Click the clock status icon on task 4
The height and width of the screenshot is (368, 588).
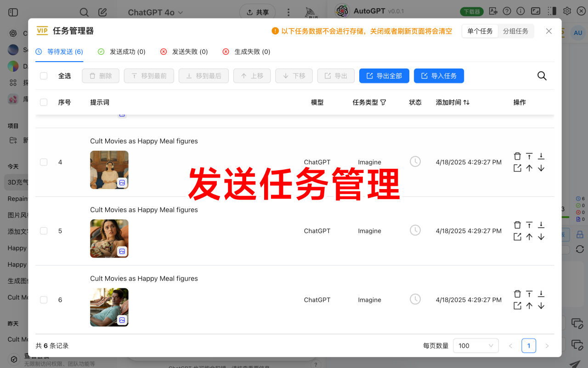pos(415,161)
